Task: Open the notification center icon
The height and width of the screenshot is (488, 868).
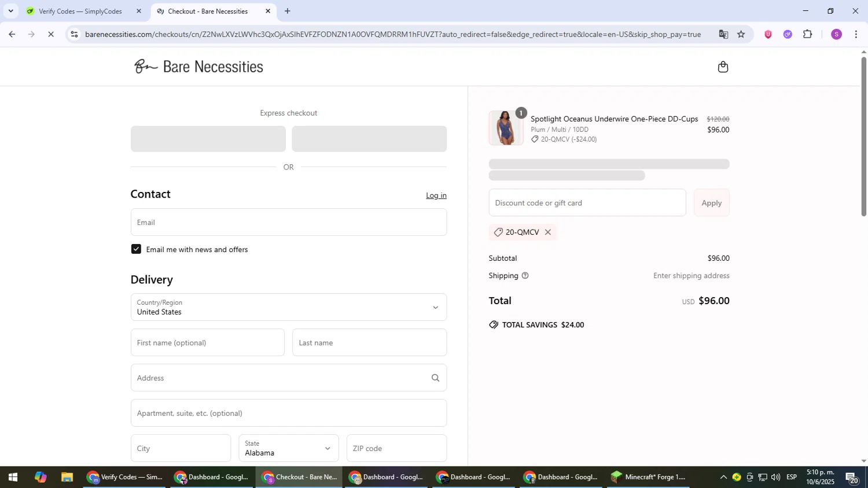Action: coord(852,478)
